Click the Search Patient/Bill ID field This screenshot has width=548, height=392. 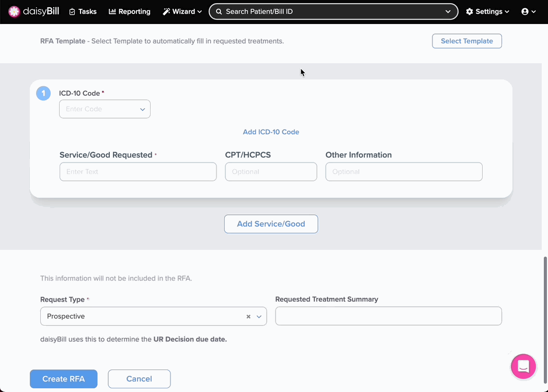pos(334,11)
